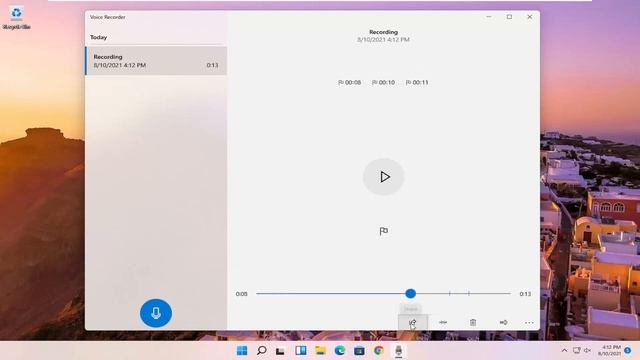The width and height of the screenshot is (640, 360).
Task: Open the See more ellipsis menu
Action: [x=529, y=322]
